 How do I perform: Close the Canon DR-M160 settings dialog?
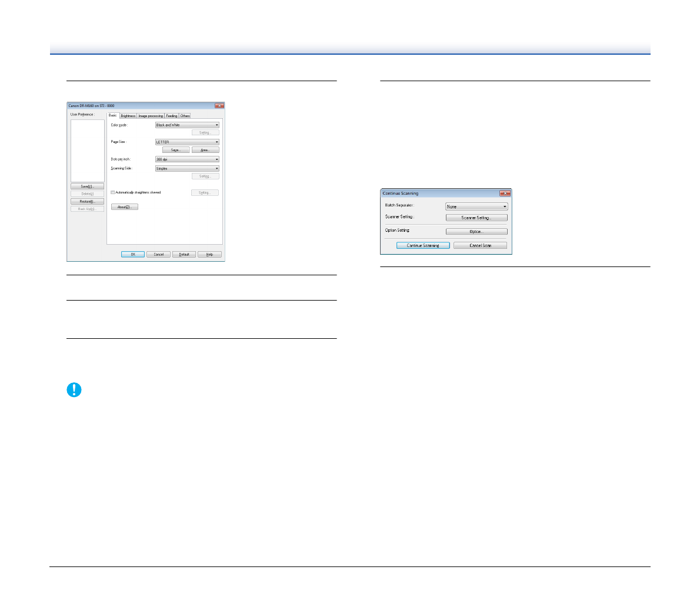219,106
